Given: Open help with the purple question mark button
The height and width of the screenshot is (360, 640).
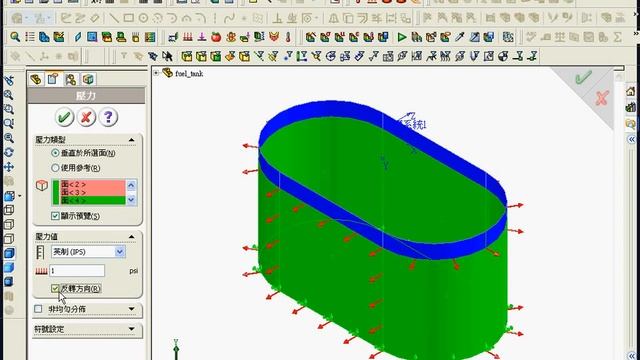Looking at the screenshot, I should [x=108, y=118].
